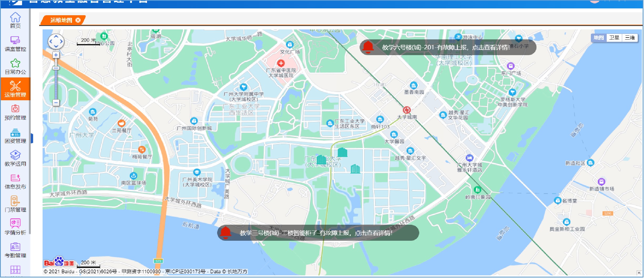Open 学情分析 module

[15, 227]
